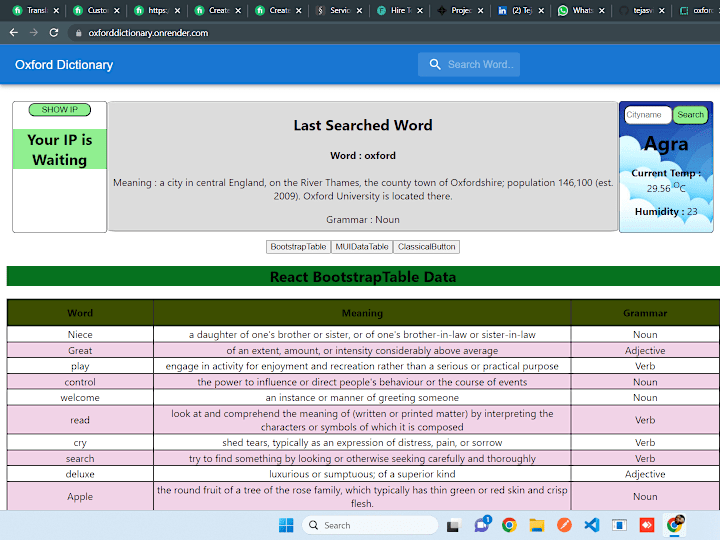Click the Last Searched Word heading
The height and width of the screenshot is (540, 720).
click(x=363, y=125)
